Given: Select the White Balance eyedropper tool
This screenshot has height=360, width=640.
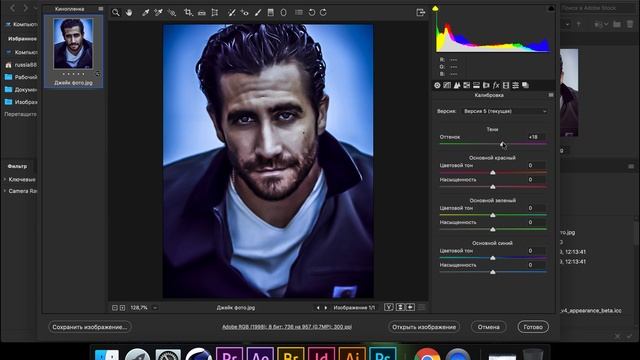Looking at the screenshot, I should tap(145, 13).
